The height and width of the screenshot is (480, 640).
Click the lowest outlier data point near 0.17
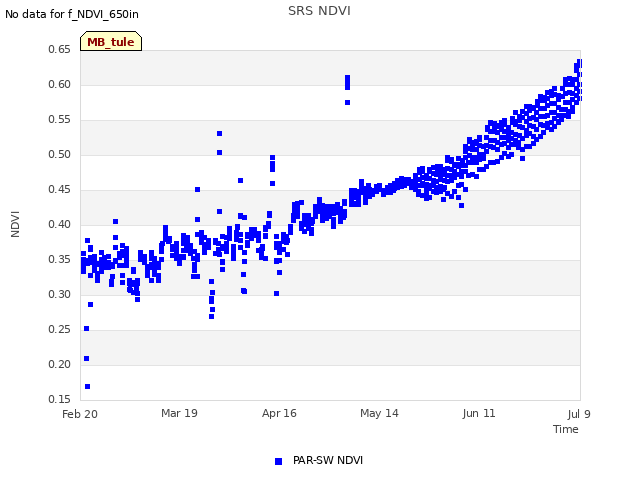pos(87,387)
